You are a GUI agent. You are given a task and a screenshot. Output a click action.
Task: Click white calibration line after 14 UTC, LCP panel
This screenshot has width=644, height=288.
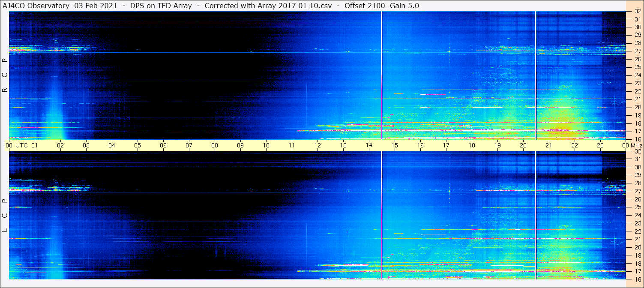pyautogui.click(x=381, y=215)
